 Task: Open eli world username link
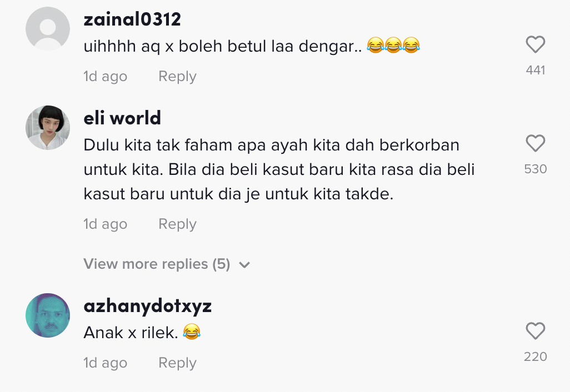[x=122, y=118]
